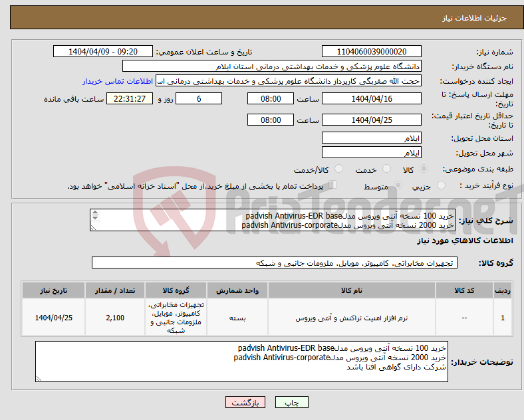The image size is (524, 420).
Task: Click the ساعت باقی مانده label
Action: pos(74,99)
